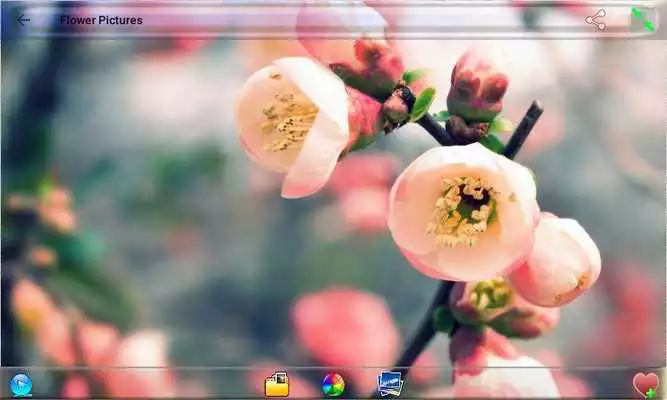The height and width of the screenshot is (400, 667).
Task: Toggle fullscreen with the green arrows icon
Action: pos(643,20)
